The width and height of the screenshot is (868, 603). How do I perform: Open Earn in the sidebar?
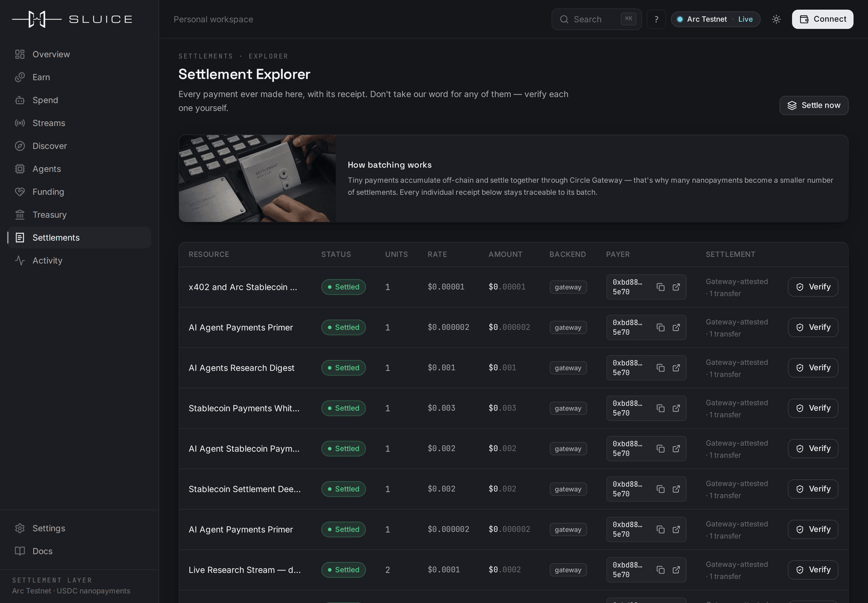tap(79, 77)
